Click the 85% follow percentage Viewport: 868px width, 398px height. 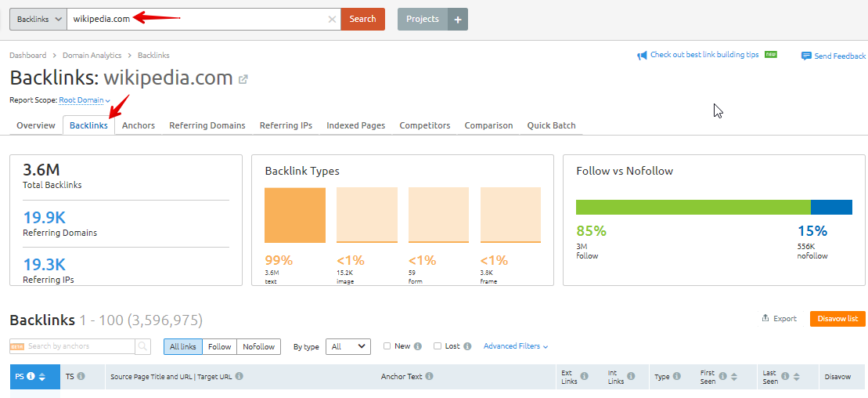(592, 231)
